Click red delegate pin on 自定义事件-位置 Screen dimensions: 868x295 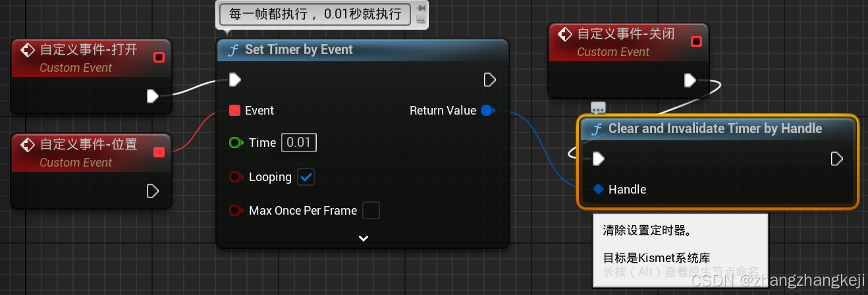pos(159,152)
